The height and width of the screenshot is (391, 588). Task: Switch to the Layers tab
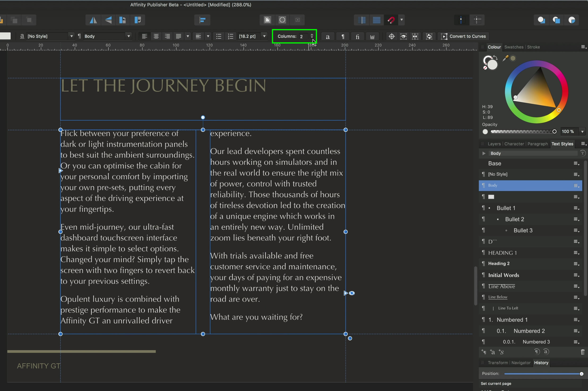point(494,144)
